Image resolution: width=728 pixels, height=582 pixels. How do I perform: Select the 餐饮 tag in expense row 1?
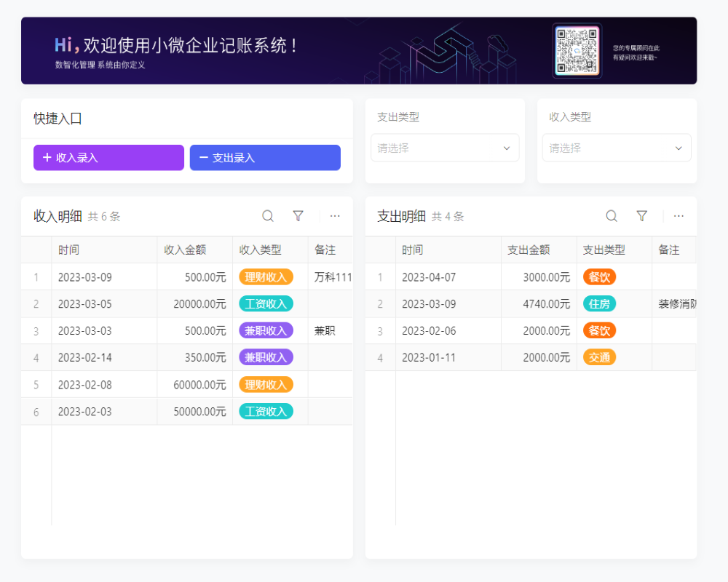pos(598,276)
